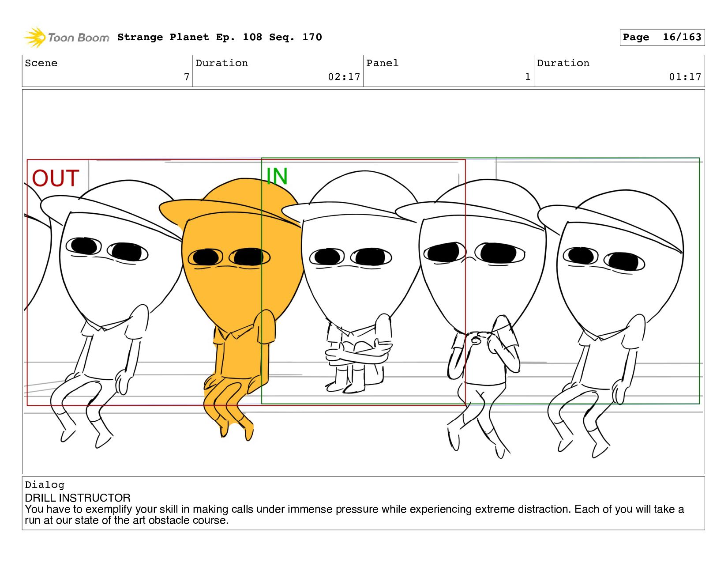
Task: Click the dialog line starting 'You have to exemplify'
Action: [354, 514]
